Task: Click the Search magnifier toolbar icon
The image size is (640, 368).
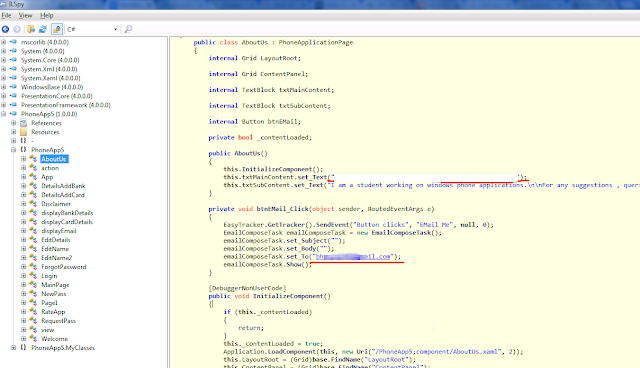Action: pos(128,29)
